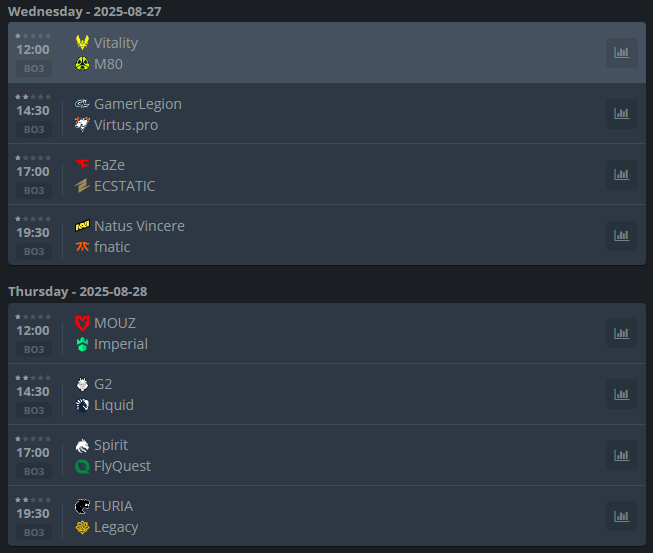Open the fnatic team link
Viewport: 653px width, 553px height.
click(x=112, y=247)
